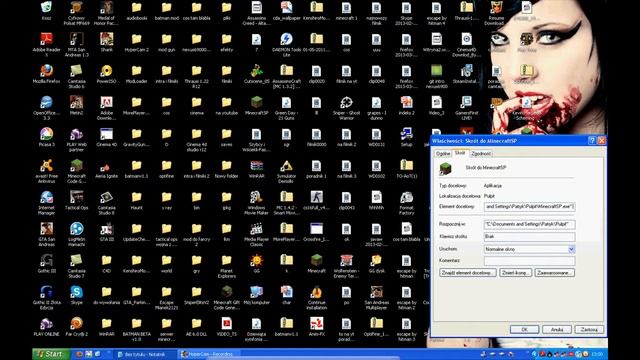
Task: Select the Kosz recycle bin desktop icon
Action: (x=47, y=11)
